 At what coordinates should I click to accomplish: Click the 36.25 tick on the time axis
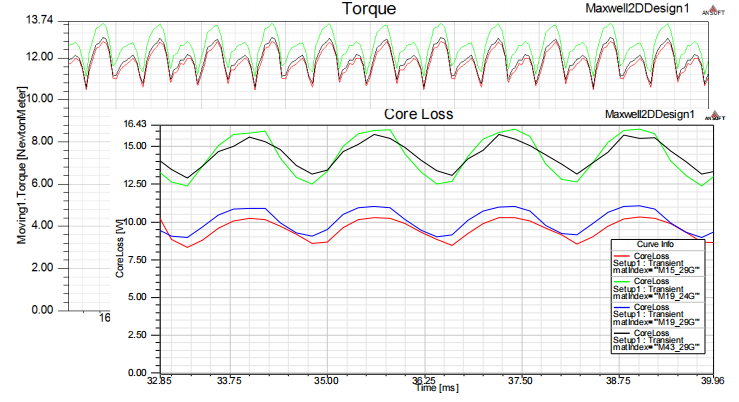424,381
